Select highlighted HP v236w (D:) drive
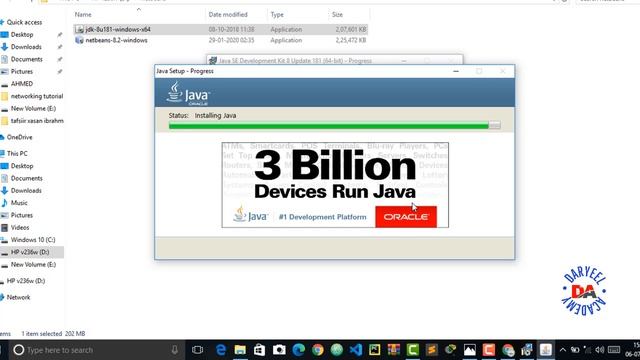 click(30, 252)
